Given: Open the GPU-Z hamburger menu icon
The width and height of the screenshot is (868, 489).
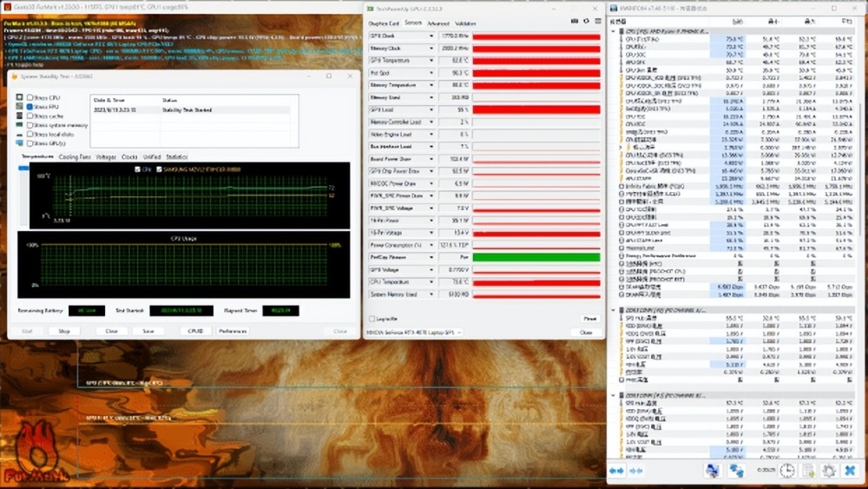Looking at the screenshot, I should 598,21.
